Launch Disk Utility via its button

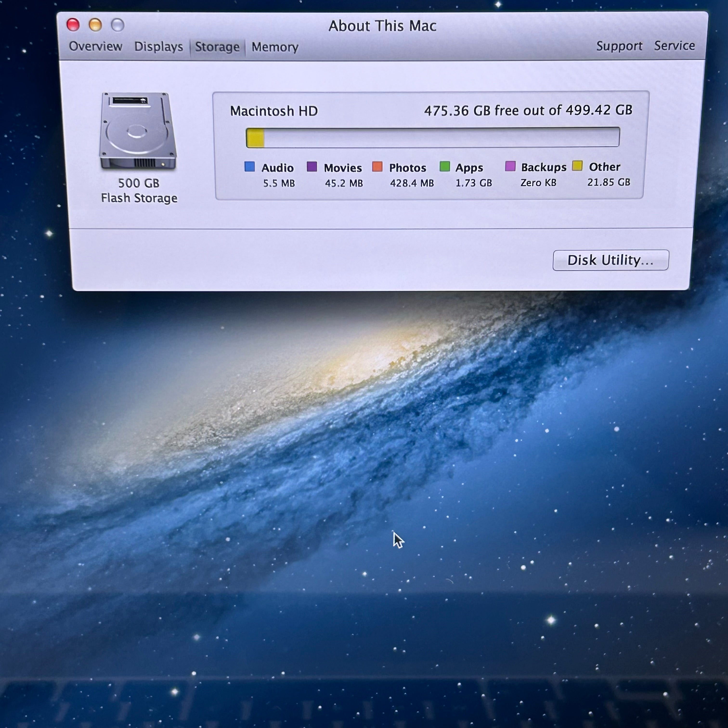click(x=611, y=260)
